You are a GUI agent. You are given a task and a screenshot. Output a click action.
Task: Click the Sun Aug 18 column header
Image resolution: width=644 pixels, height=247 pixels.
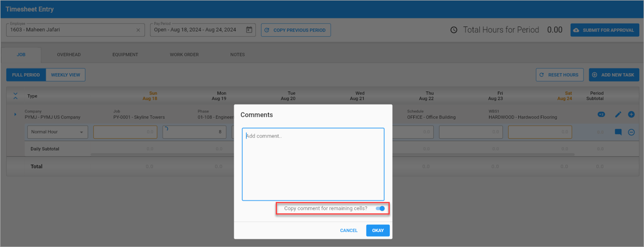(x=150, y=96)
